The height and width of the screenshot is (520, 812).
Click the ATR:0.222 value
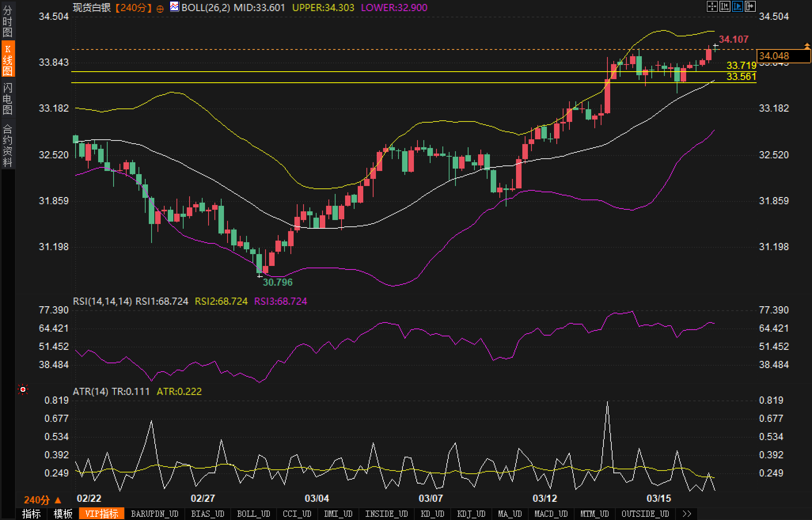coord(179,391)
